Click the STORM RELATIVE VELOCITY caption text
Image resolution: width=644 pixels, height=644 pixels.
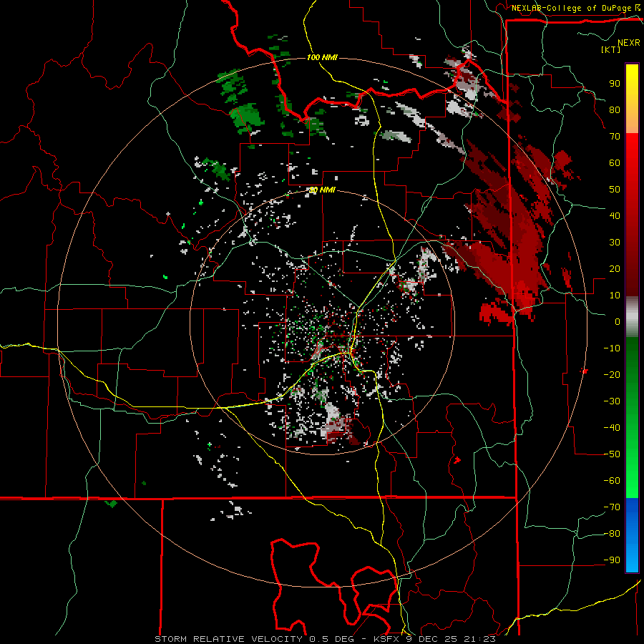(x=228, y=639)
